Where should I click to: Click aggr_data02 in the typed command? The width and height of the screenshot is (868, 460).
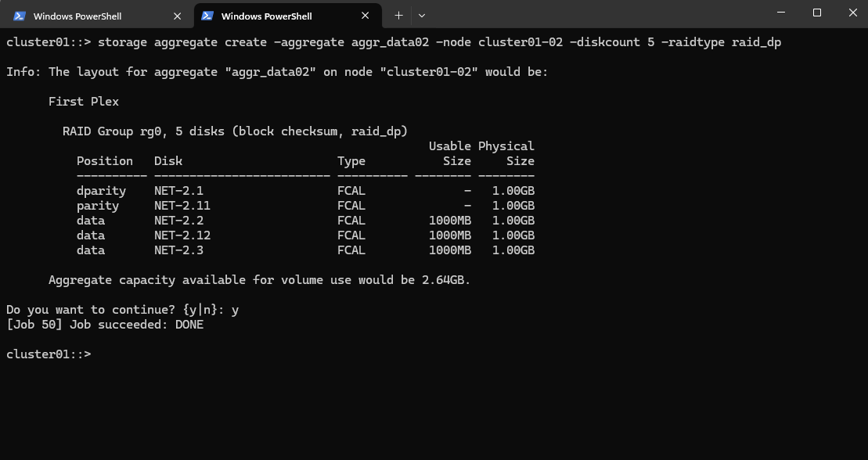click(x=391, y=42)
